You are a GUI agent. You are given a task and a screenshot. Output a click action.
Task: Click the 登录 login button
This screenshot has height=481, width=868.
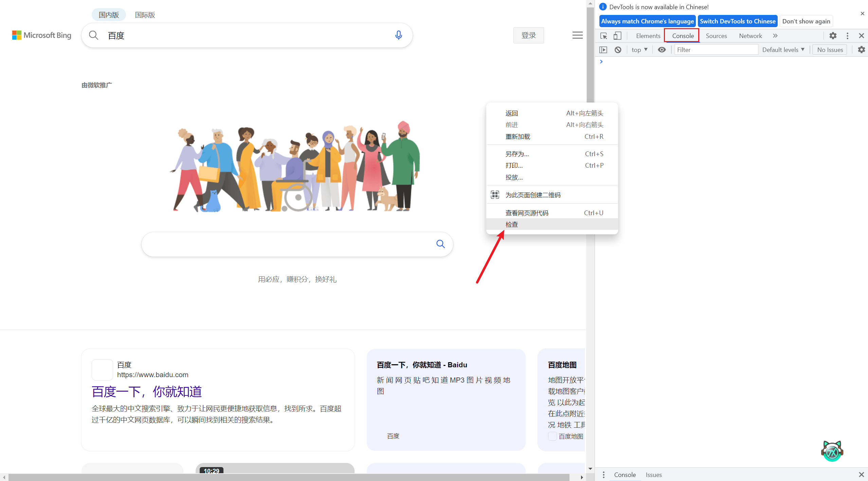[529, 35]
